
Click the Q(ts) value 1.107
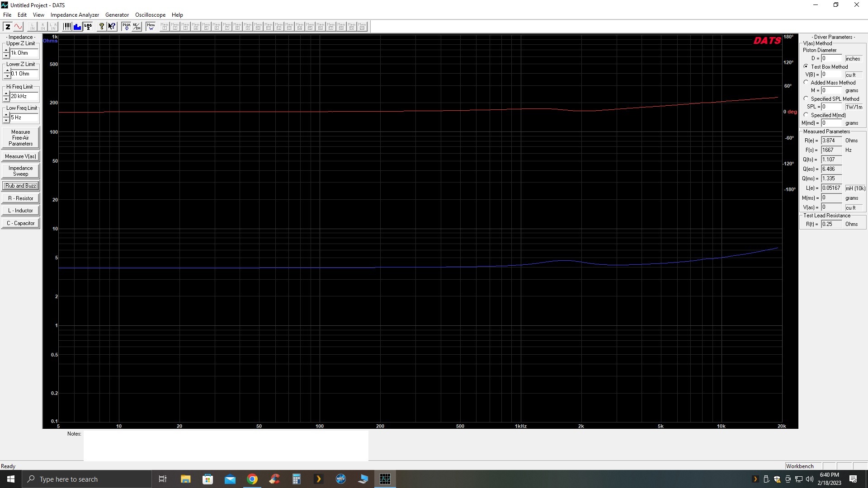tap(831, 160)
